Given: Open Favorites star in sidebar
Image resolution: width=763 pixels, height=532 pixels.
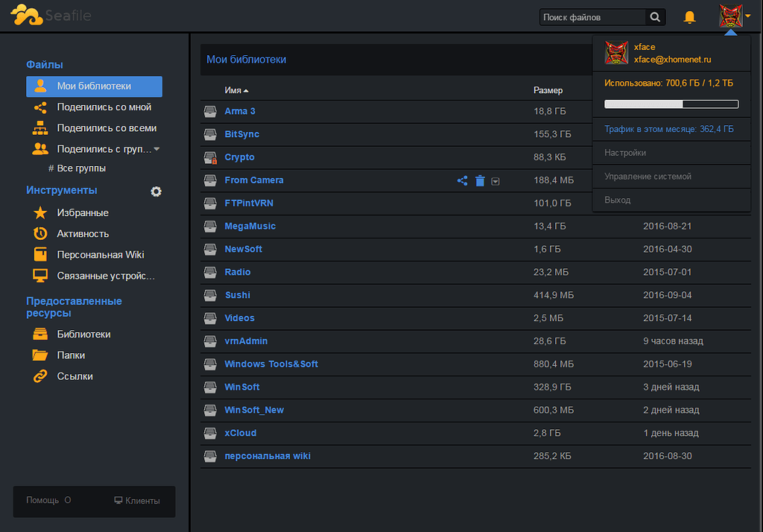Looking at the screenshot, I should 40,212.
